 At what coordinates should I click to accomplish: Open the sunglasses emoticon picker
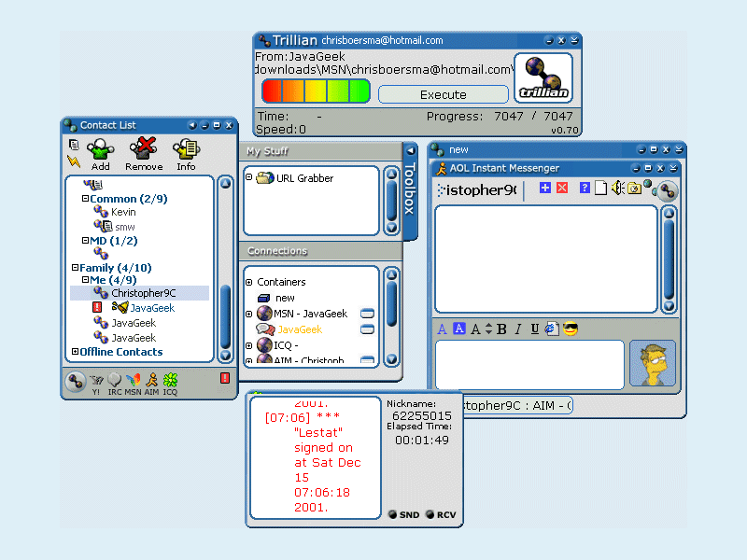pyautogui.click(x=570, y=329)
